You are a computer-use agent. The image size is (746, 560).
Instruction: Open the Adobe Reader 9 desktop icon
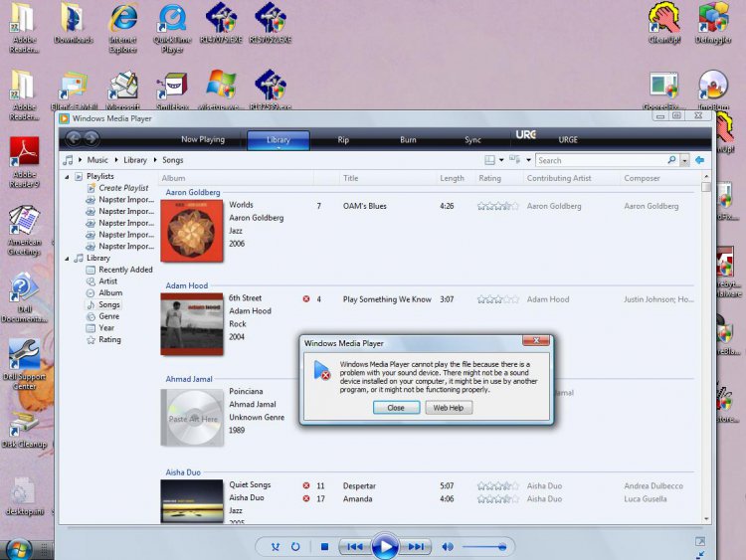tap(24, 162)
